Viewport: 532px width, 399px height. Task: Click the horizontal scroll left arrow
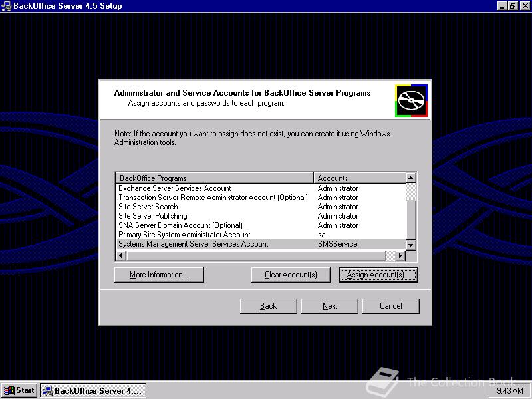(x=121, y=255)
